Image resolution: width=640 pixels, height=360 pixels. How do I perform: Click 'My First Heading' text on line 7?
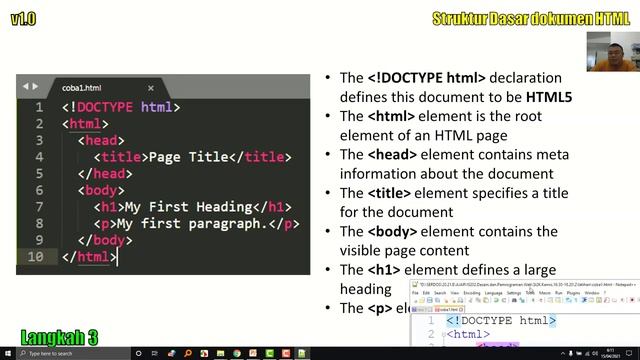pos(189,207)
